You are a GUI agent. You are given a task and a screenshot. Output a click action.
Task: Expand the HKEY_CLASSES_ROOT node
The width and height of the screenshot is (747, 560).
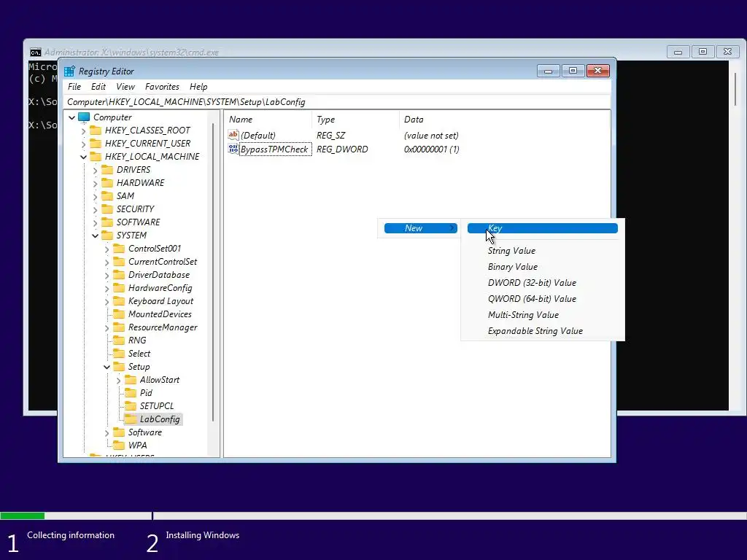(84, 131)
